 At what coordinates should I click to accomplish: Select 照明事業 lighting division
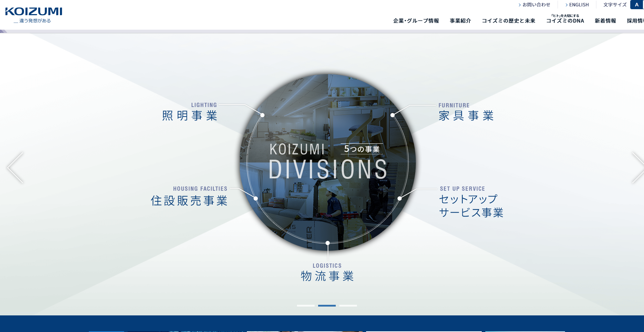click(190, 112)
